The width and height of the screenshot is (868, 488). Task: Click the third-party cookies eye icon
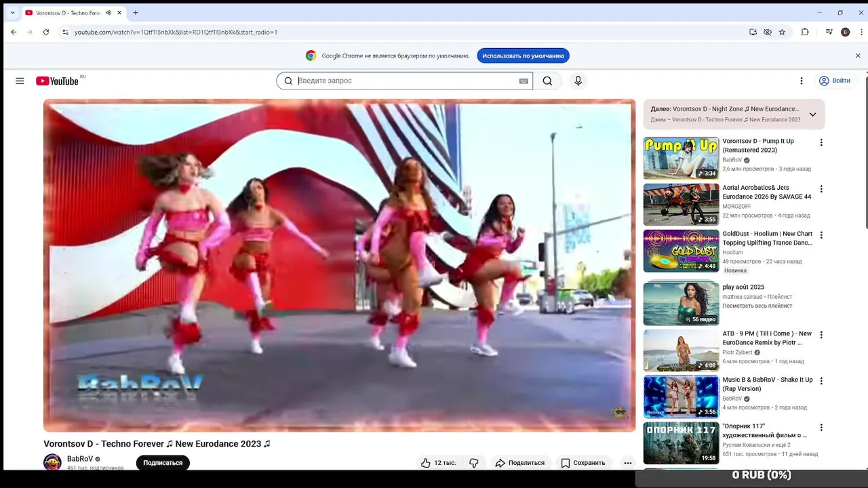(x=768, y=32)
